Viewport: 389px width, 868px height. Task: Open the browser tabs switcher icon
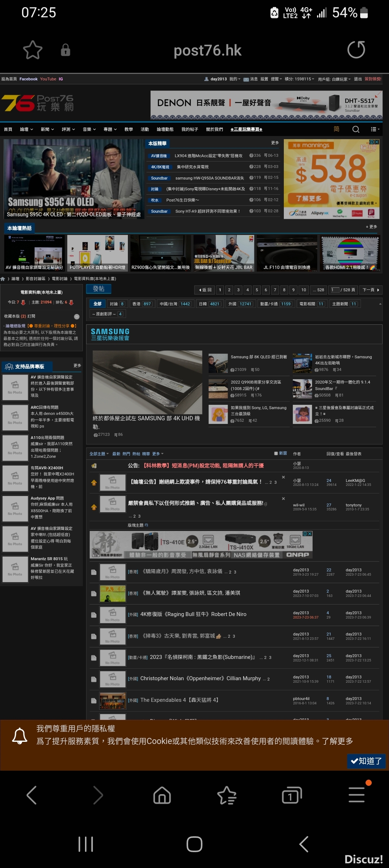291,795
